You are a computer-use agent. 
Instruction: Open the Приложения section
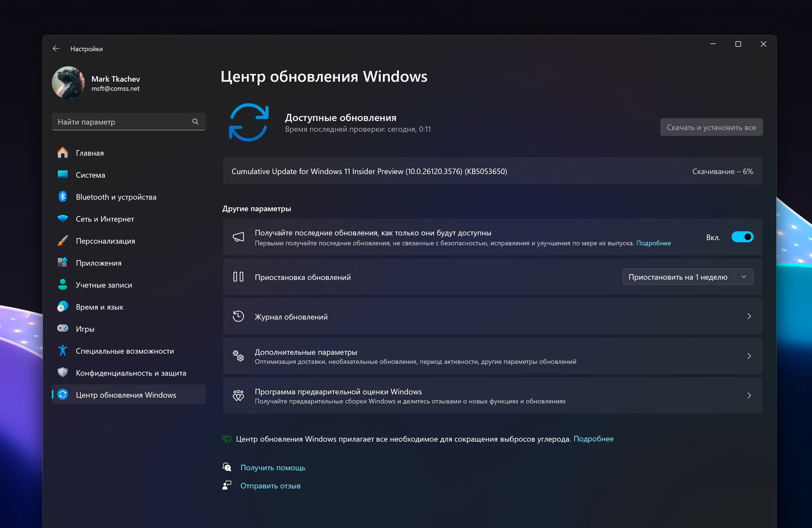pyautogui.click(x=129, y=263)
